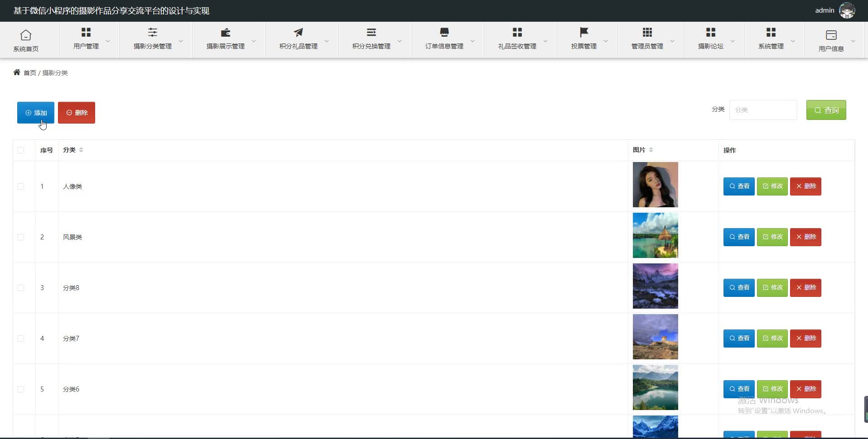Toggle the select-all header checkbox
Screen dimensions: 868x439
point(21,150)
